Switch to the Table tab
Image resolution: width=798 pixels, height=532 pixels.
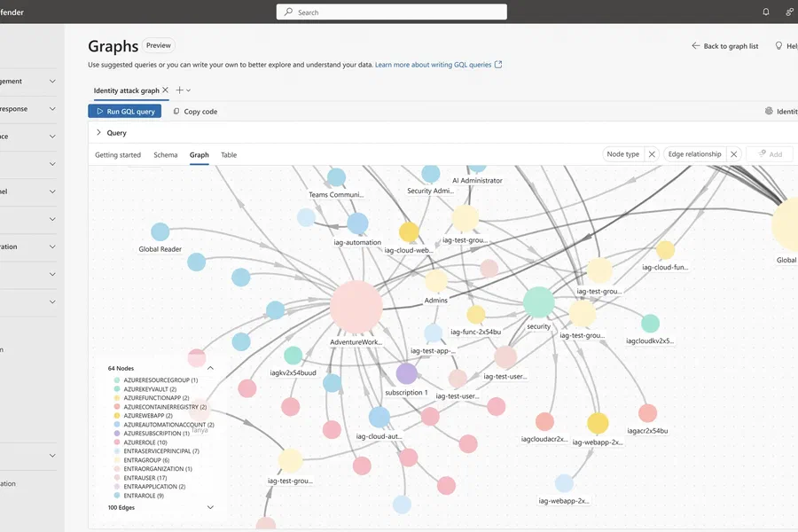[229, 155]
